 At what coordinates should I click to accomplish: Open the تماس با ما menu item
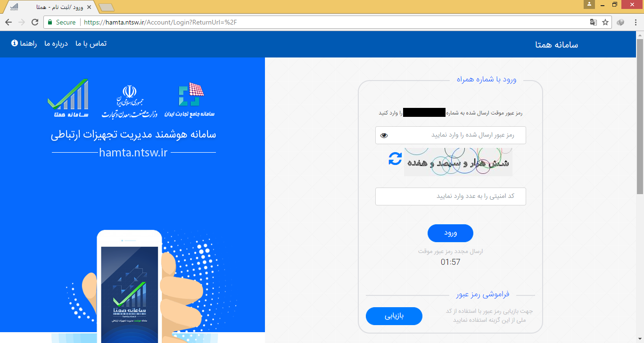click(91, 43)
